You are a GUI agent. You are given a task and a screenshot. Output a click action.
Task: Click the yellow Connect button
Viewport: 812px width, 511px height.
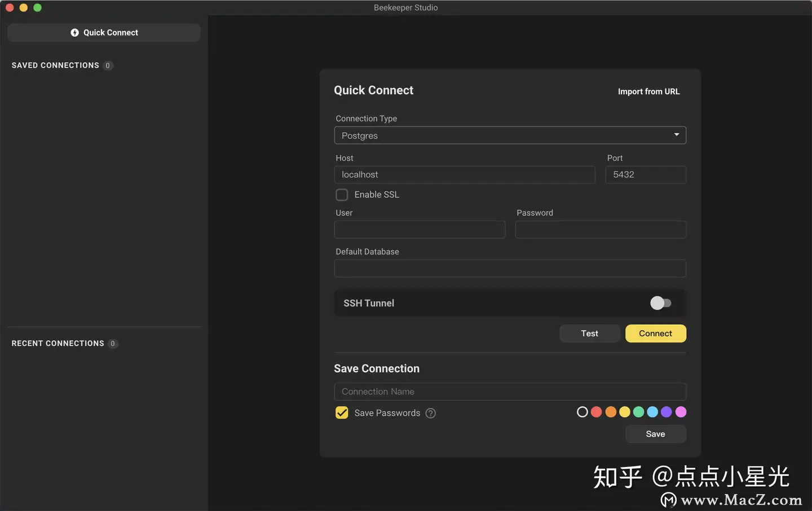(655, 333)
